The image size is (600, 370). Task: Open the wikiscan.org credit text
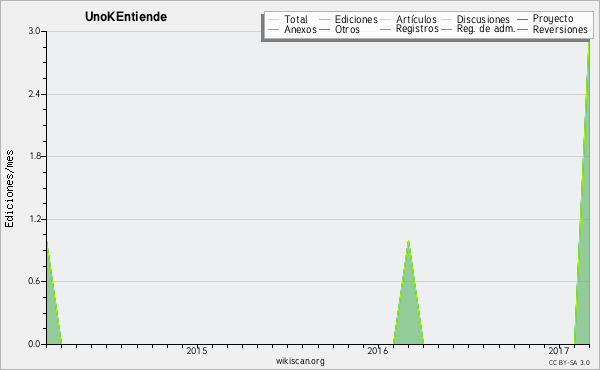tap(300, 361)
